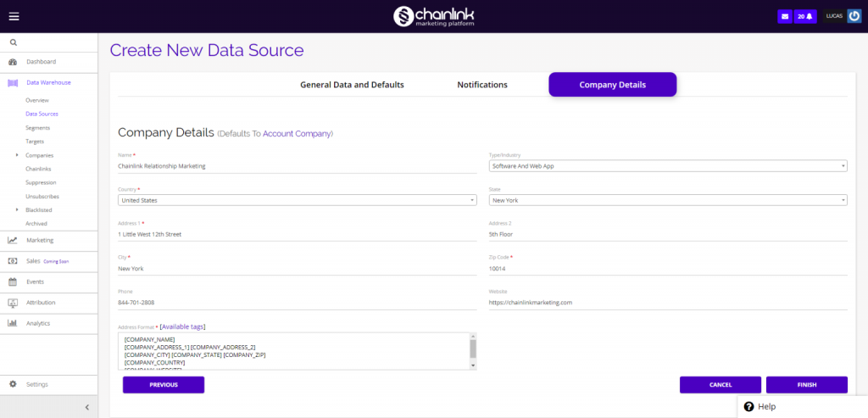Click the Address 1 field

point(298,234)
